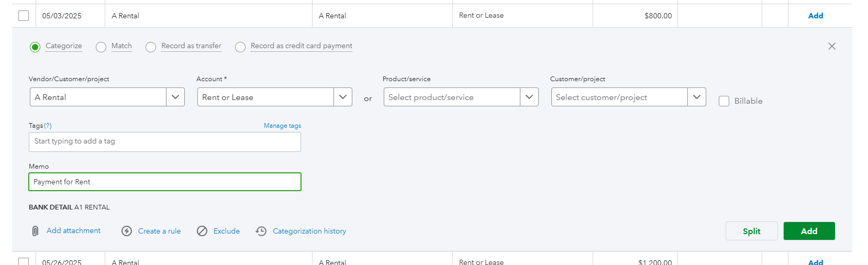The height and width of the screenshot is (265, 868).
Task: Click the Manage tags link
Action: tap(282, 126)
